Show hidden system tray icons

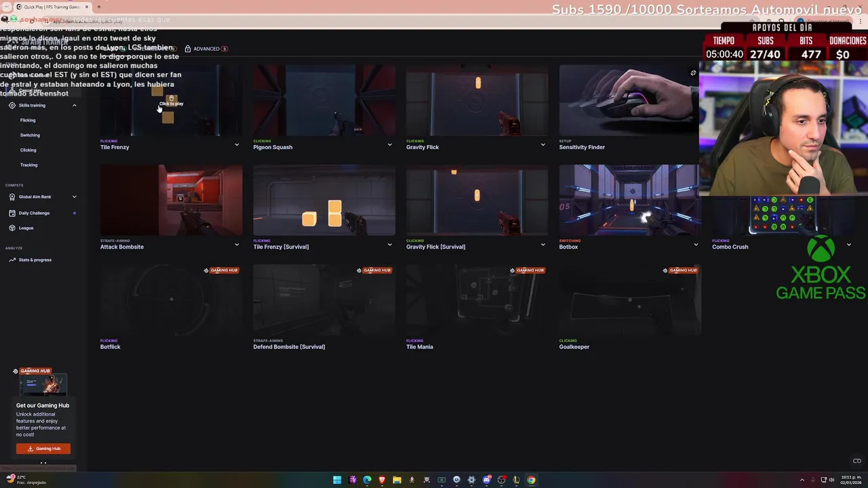[802, 480]
